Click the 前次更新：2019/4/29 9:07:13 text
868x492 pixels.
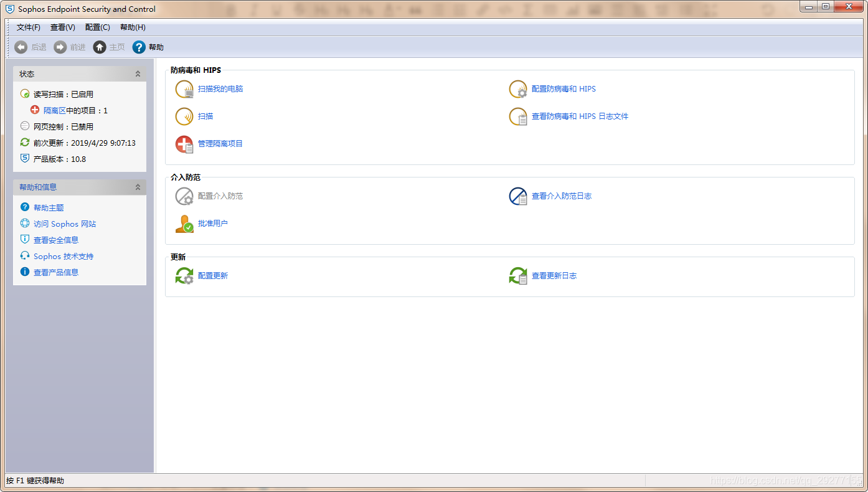click(x=85, y=143)
